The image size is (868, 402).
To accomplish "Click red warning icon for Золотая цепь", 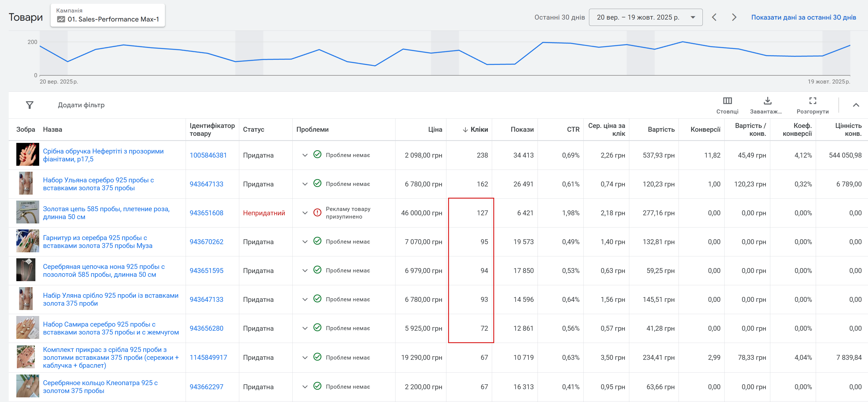I will click(x=317, y=213).
